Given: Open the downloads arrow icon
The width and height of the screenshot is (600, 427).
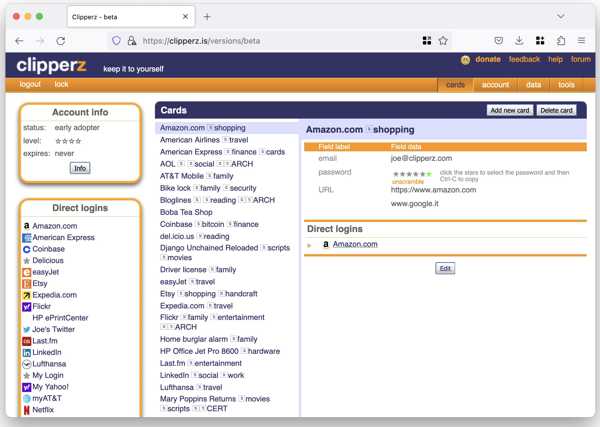Looking at the screenshot, I should (x=519, y=41).
